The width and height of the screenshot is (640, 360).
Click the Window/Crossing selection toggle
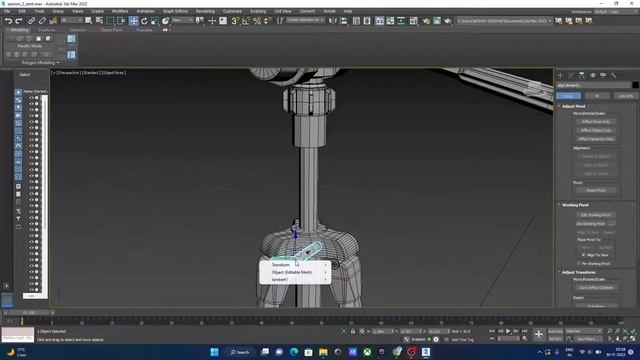click(121, 21)
